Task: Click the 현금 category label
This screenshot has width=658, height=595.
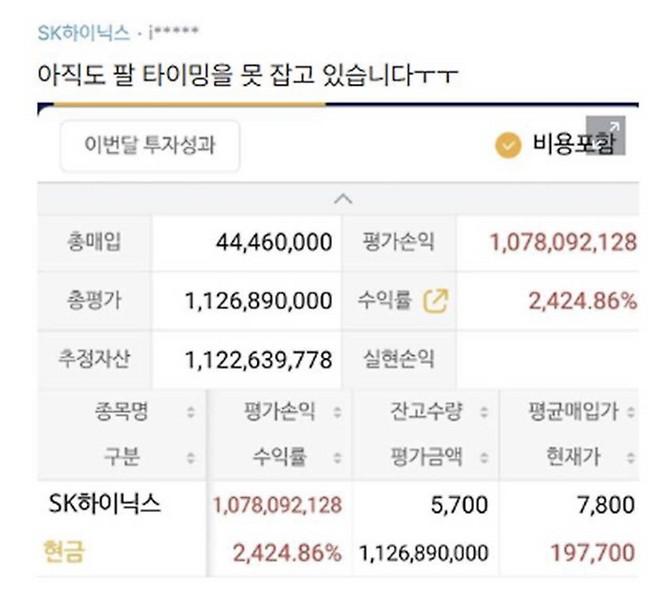Action: tap(64, 551)
